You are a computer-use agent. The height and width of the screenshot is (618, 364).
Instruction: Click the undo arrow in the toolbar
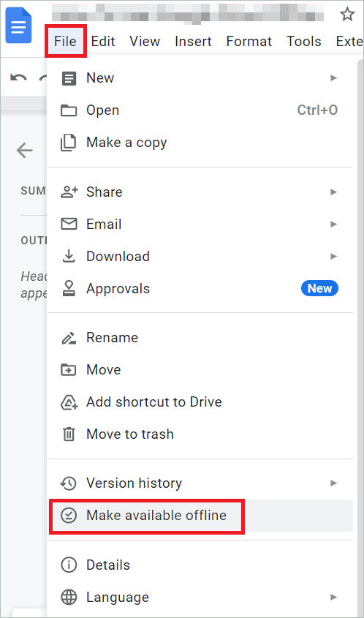pos(18,78)
